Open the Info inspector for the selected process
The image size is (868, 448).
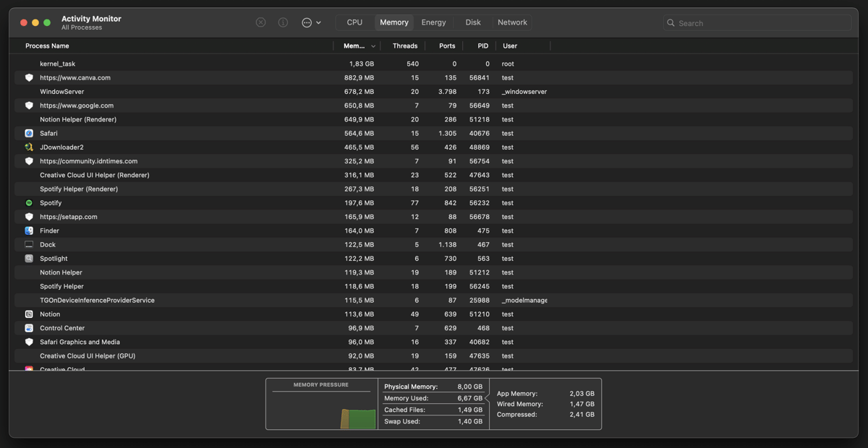point(283,22)
